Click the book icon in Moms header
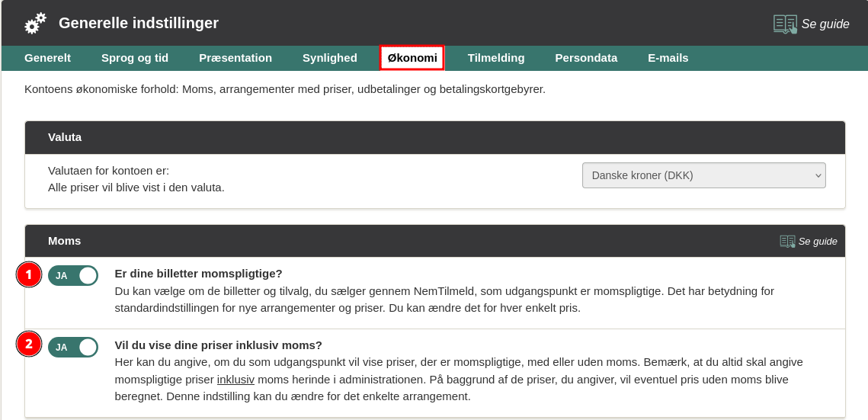The image size is (868, 420). [x=787, y=241]
